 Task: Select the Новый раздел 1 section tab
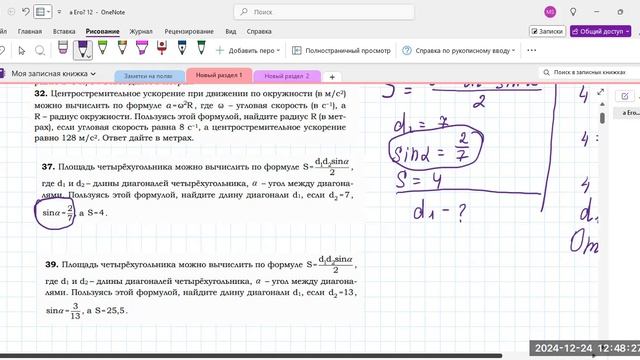(219, 75)
